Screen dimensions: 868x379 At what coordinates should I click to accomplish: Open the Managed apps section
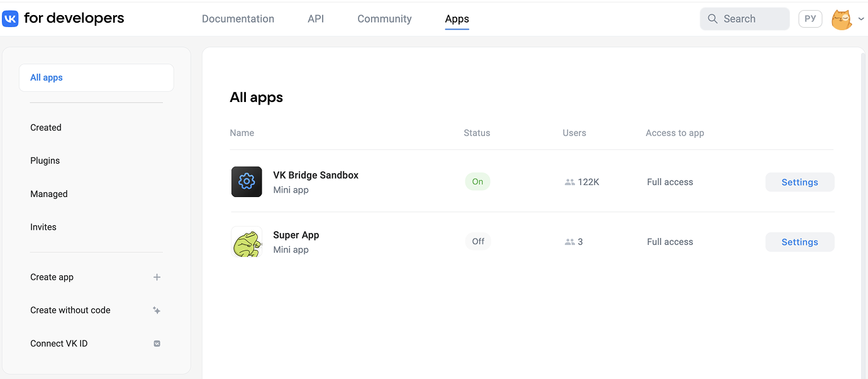tap(49, 194)
